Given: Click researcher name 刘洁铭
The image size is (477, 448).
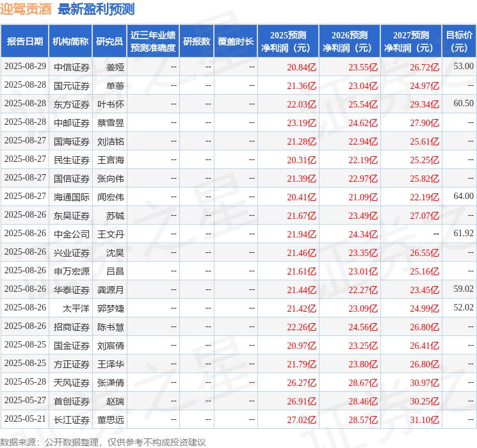Looking at the screenshot, I should click(111, 141).
